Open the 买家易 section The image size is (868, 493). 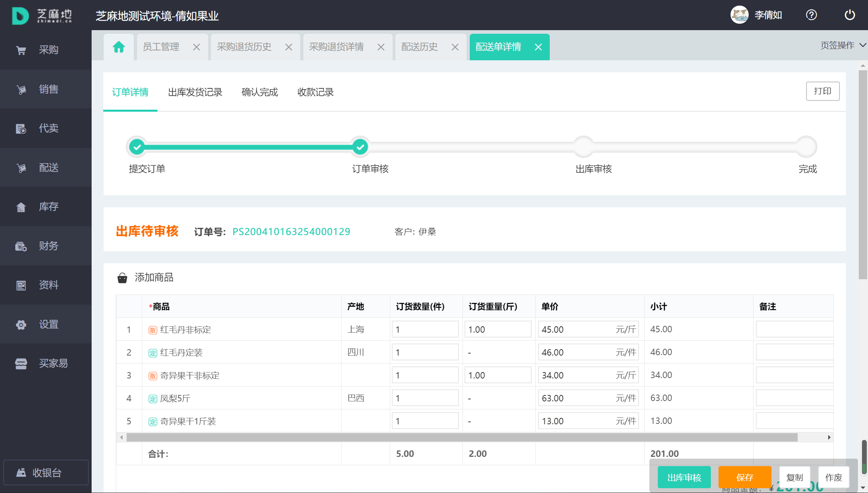(x=46, y=363)
